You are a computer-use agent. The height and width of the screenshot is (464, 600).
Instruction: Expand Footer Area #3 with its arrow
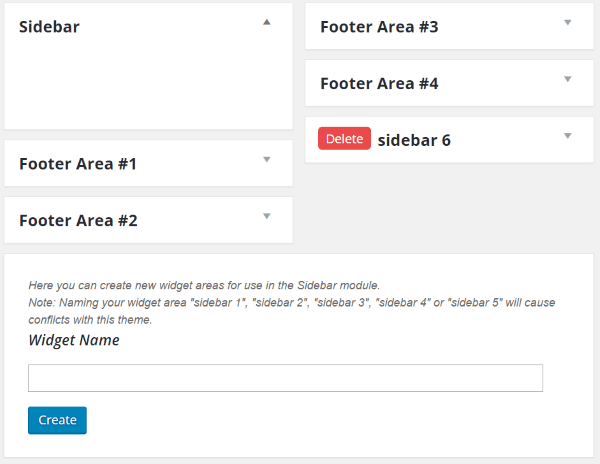(x=567, y=22)
